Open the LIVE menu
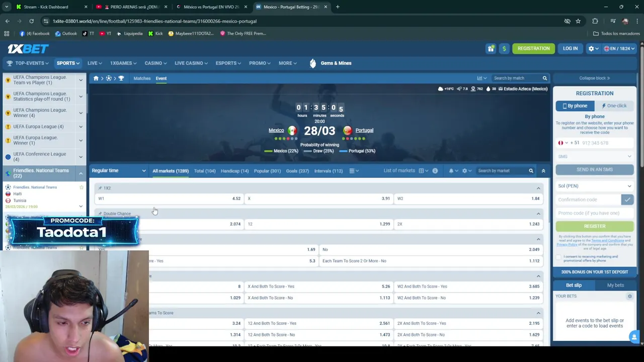This screenshot has height=362, width=644. [x=95, y=63]
